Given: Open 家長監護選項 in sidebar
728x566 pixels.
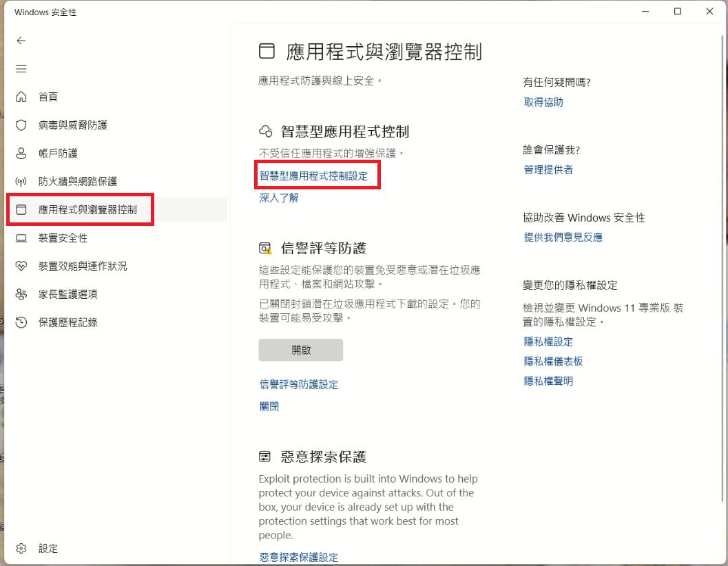Looking at the screenshot, I should coord(67,294).
